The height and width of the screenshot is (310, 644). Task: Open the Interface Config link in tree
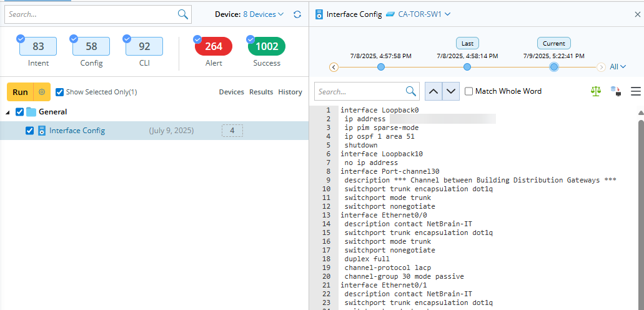pos(77,131)
